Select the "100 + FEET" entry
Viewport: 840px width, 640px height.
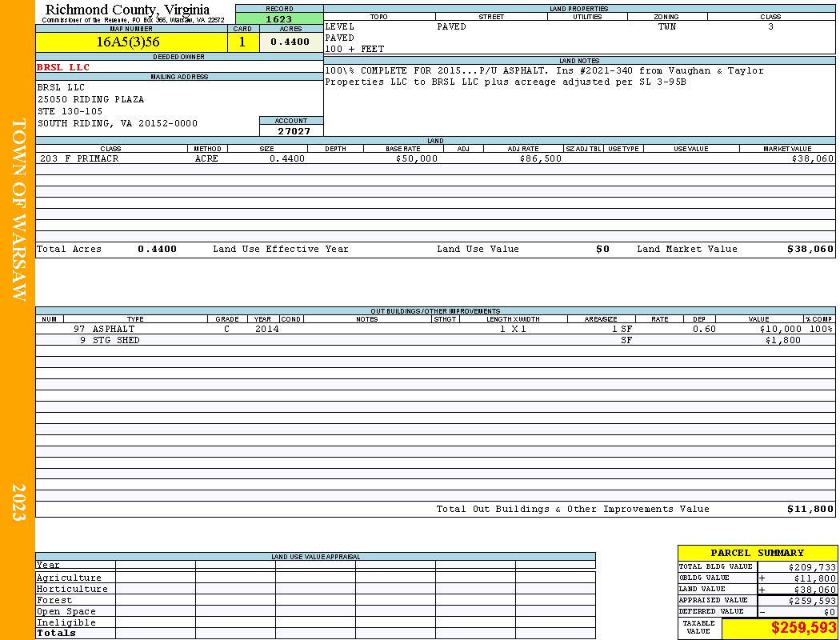pos(354,50)
